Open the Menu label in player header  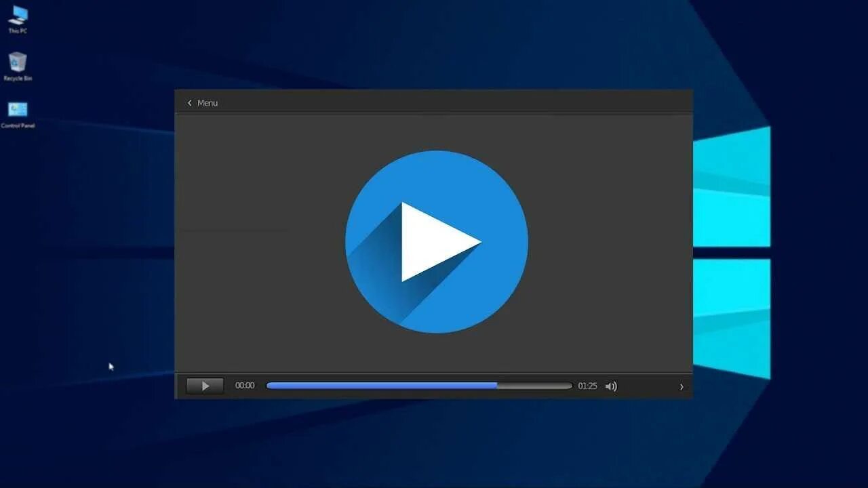208,103
